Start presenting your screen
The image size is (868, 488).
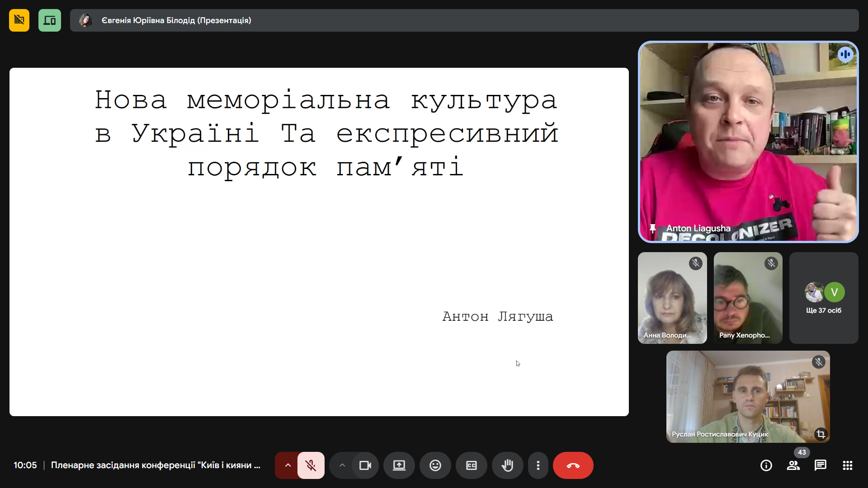pyautogui.click(x=399, y=465)
